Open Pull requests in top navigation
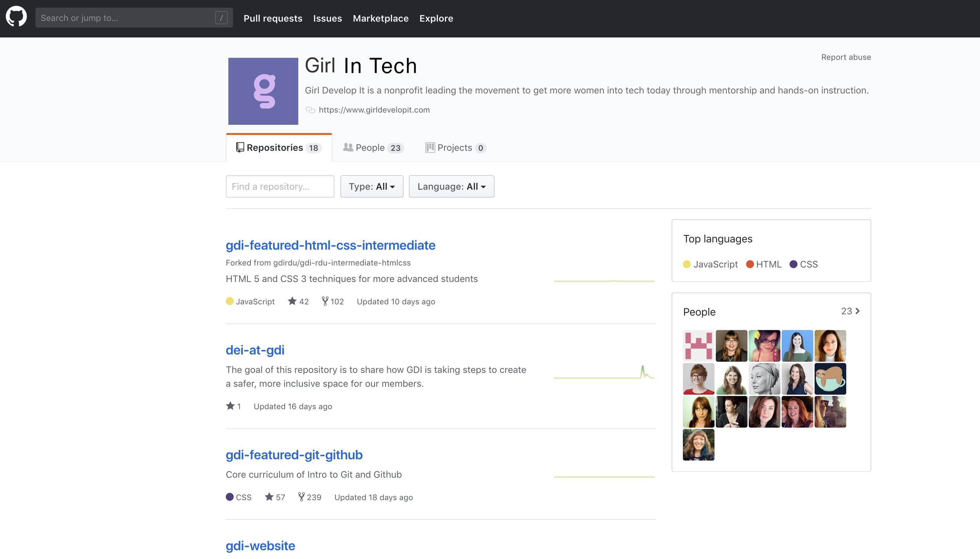The height and width of the screenshot is (559, 980). [x=273, y=18]
